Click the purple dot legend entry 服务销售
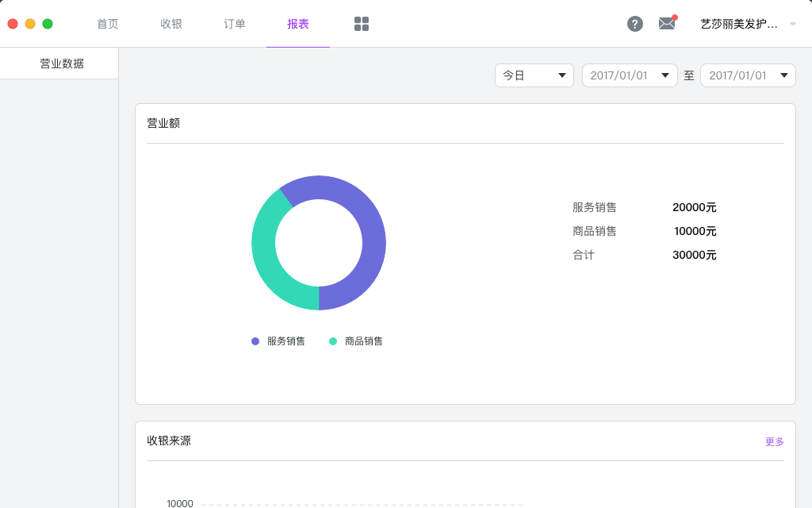Image resolution: width=812 pixels, height=508 pixels. click(278, 341)
